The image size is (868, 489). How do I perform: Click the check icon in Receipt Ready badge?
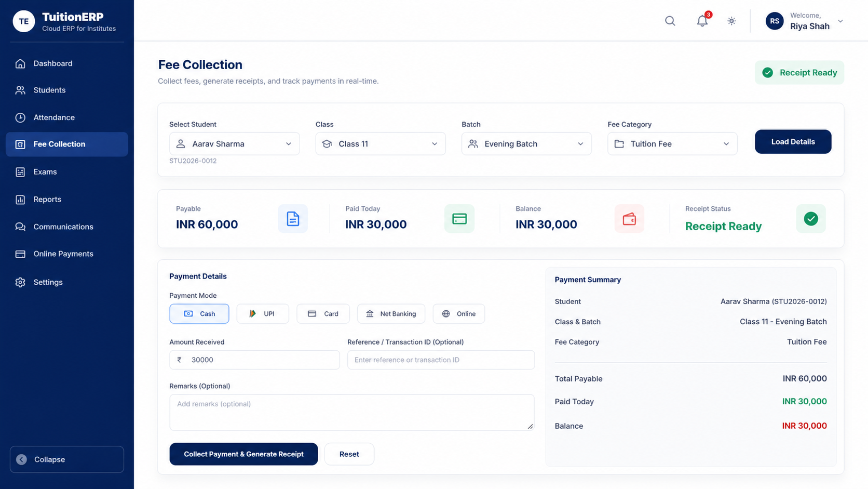click(x=768, y=73)
